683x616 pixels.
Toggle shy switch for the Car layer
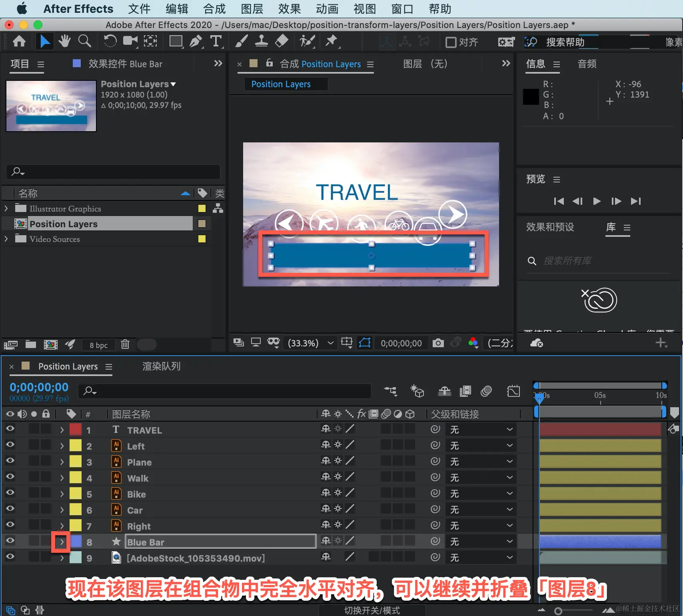(326, 509)
